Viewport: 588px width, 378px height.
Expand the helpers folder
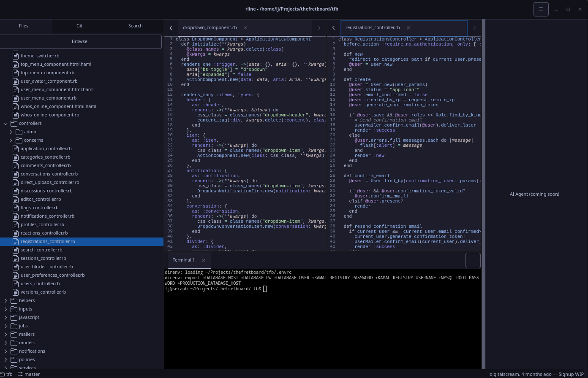[5, 301]
